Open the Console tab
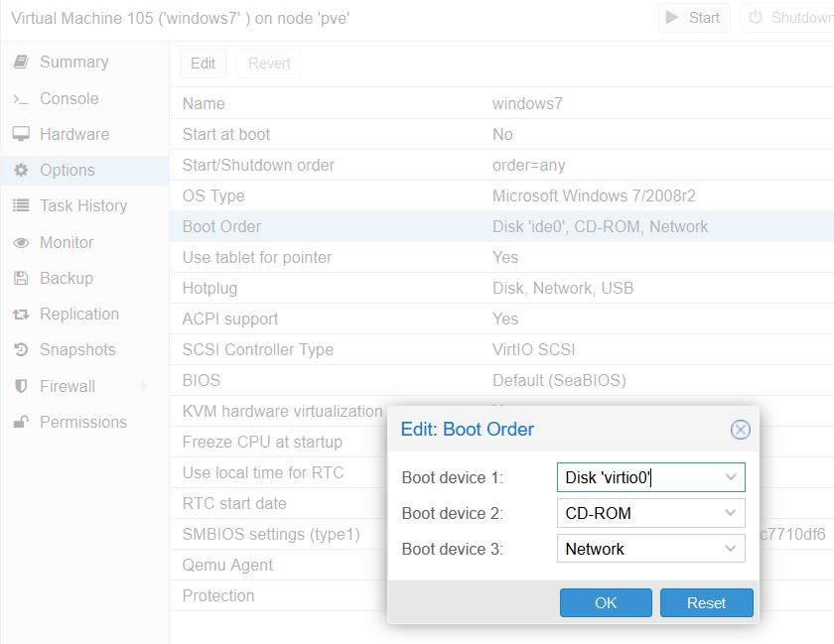The height and width of the screenshot is (644, 834). (x=84, y=99)
